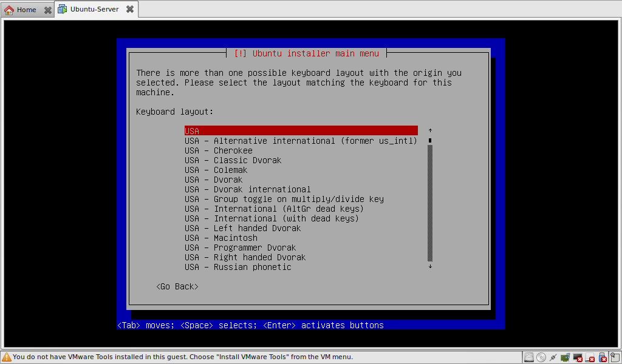Image resolution: width=622 pixels, height=364 pixels.
Task: Click the disconnected removable drive icon
Action: (590, 357)
